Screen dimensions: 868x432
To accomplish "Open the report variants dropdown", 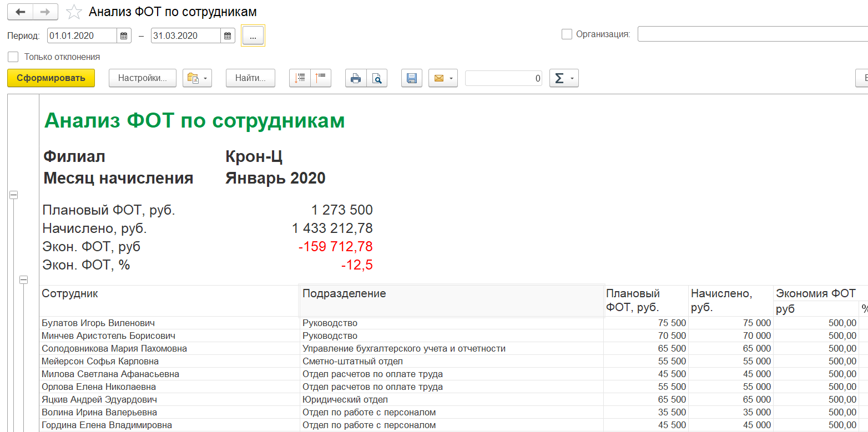I will [198, 78].
